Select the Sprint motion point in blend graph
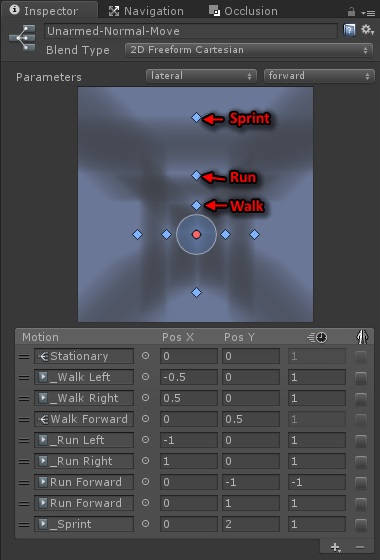The width and height of the screenshot is (380, 560). coord(196,118)
